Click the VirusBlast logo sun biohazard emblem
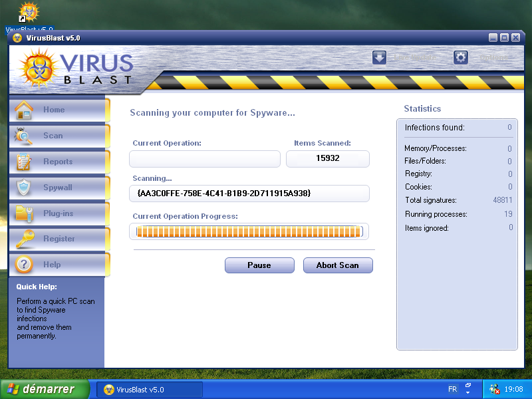This screenshot has height=399, width=532. [x=39, y=68]
